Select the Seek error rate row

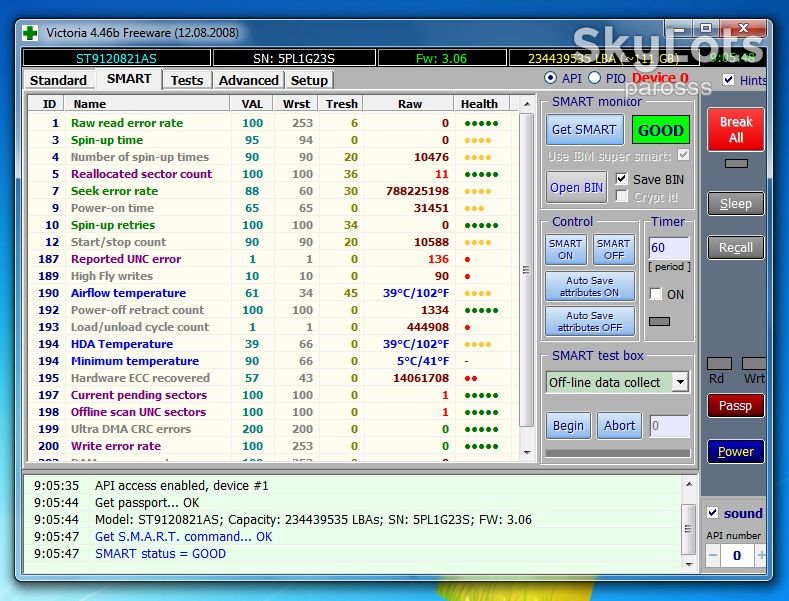273,191
